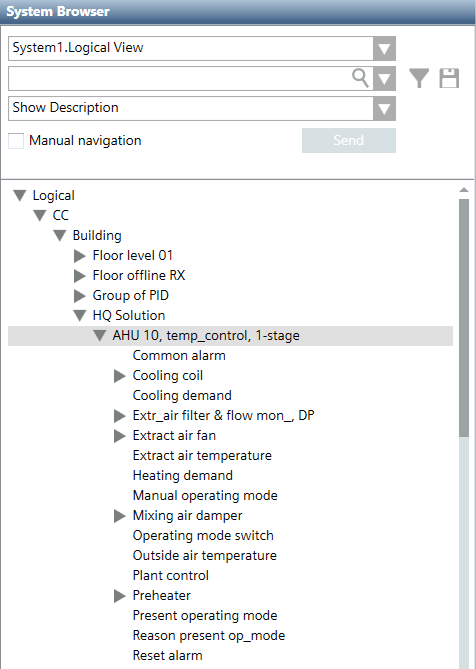Screen dimensions: 476x669
Task: Select the Plant control item
Action: [x=171, y=576]
